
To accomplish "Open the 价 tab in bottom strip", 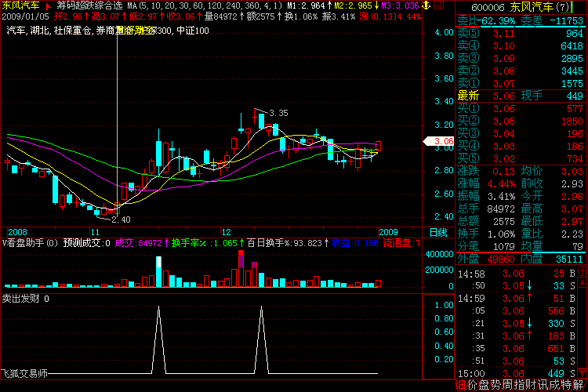I will click(473, 385).
